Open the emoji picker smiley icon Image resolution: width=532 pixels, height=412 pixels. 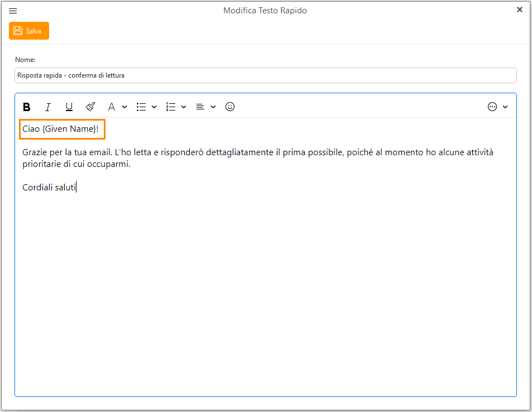click(230, 107)
